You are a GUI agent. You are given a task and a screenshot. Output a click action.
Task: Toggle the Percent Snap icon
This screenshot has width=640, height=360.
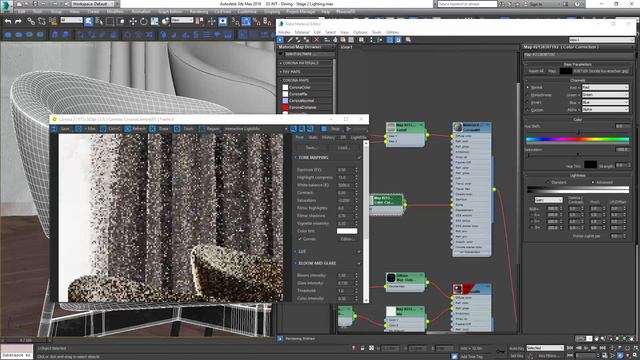(x=256, y=21)
